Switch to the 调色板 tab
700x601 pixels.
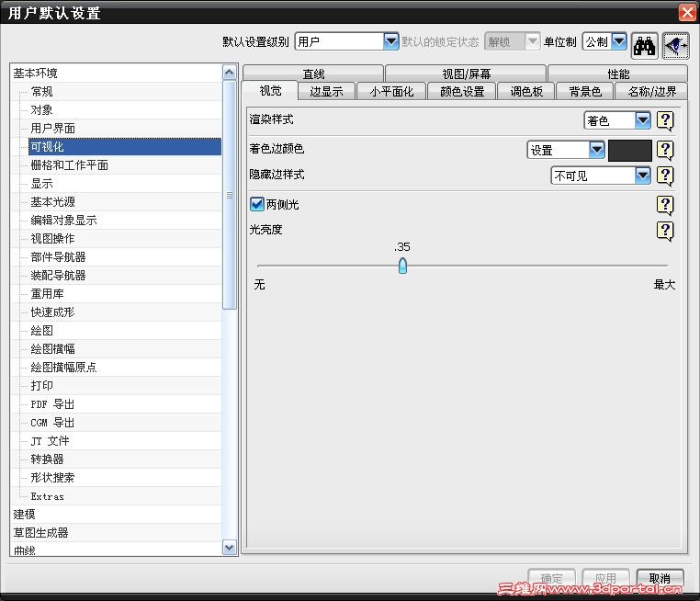(526, 91)
